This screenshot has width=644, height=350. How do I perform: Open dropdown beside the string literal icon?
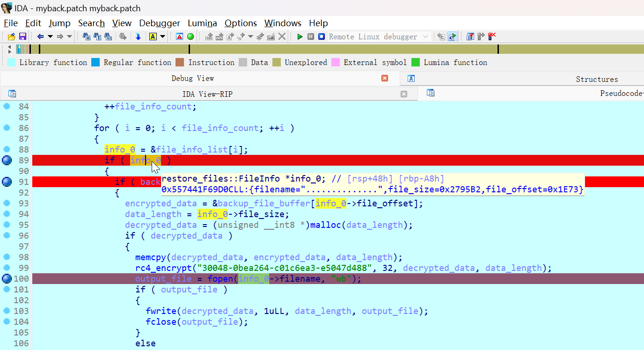click(x=250, y=36)
